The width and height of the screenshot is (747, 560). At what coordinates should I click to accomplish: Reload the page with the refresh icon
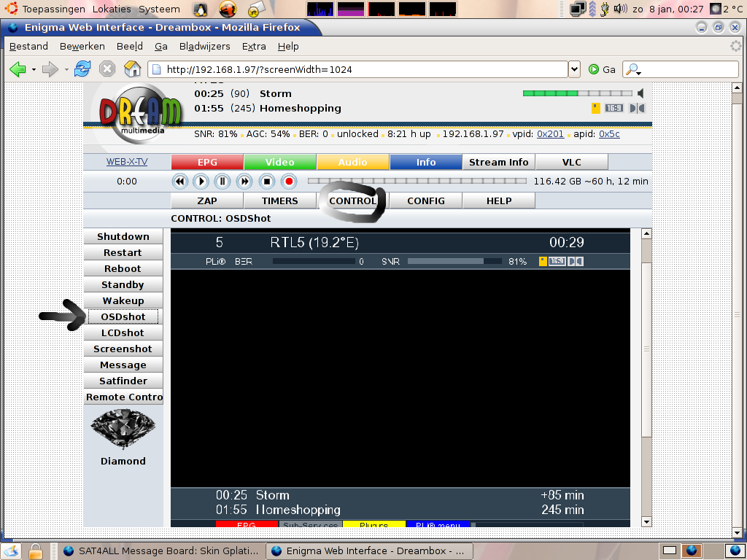click(82, 69)
